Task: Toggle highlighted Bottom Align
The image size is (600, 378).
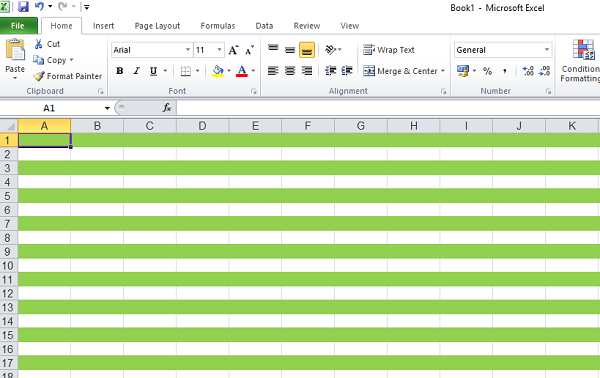Action: click(307, 50)
